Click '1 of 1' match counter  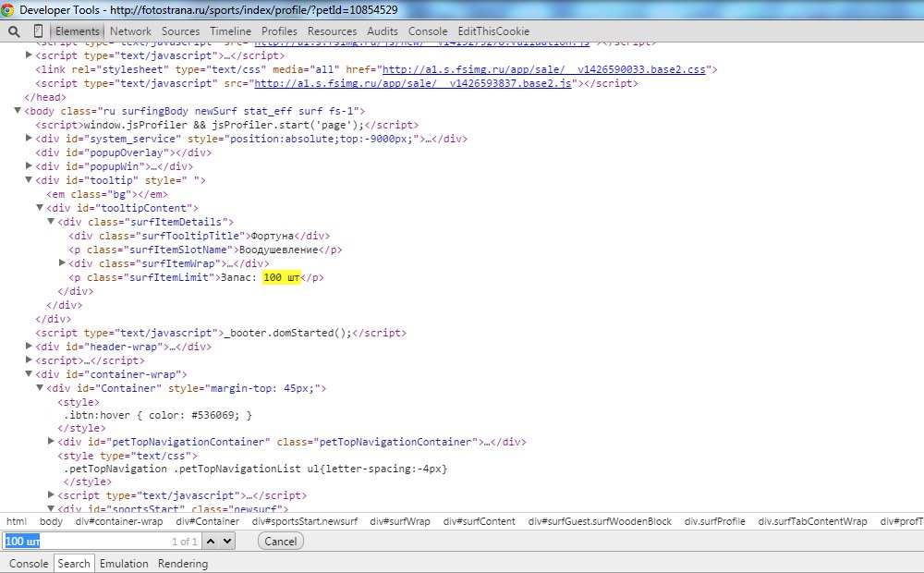pos(185,542)
